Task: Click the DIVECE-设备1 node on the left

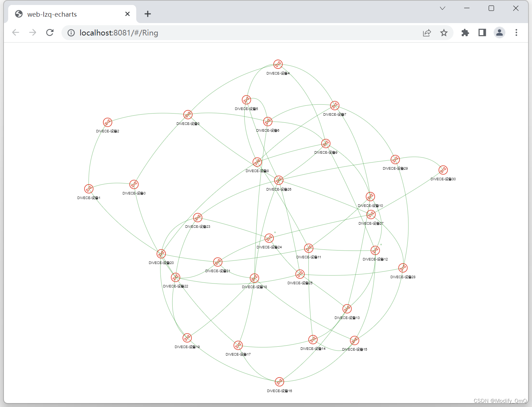Action: [89, 189]
